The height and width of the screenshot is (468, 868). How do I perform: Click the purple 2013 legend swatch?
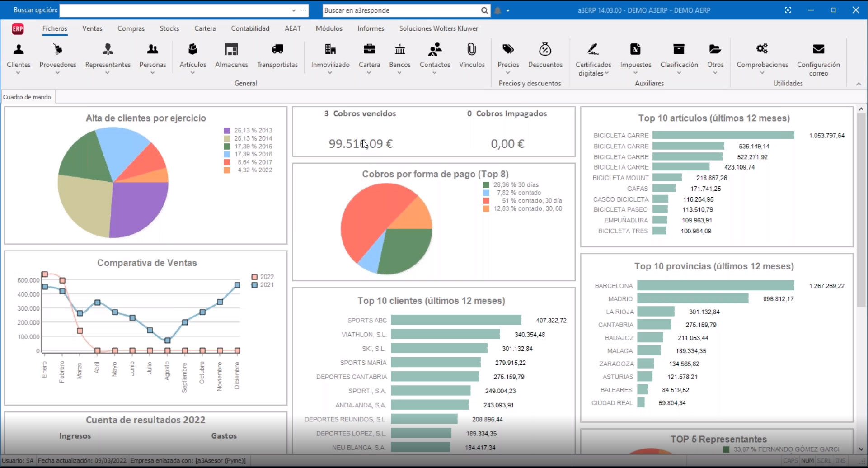(x=227, y=131)
